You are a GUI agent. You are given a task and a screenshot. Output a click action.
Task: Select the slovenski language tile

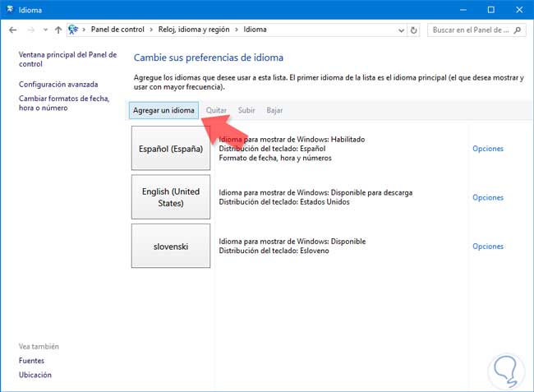click(171, 246)
